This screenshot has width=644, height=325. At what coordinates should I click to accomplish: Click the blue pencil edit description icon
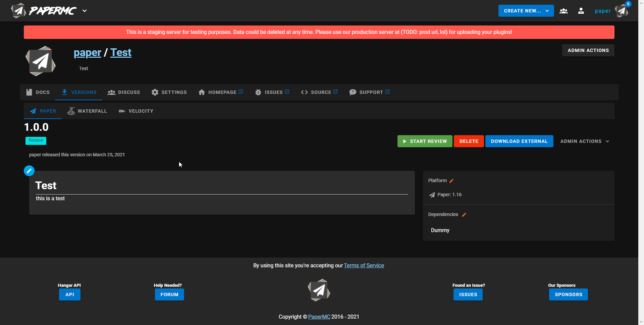point(29,171)
